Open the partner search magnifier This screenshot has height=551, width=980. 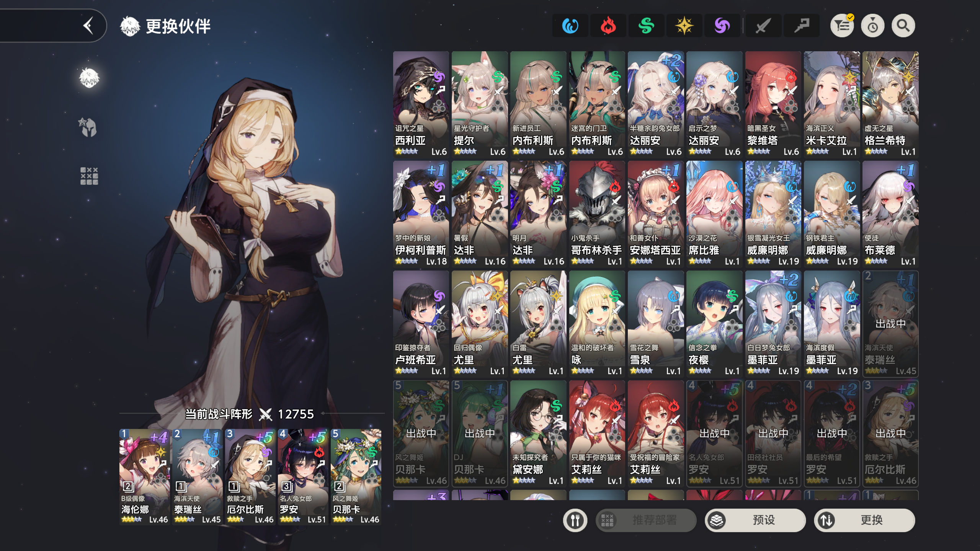(x=903, y=26)
